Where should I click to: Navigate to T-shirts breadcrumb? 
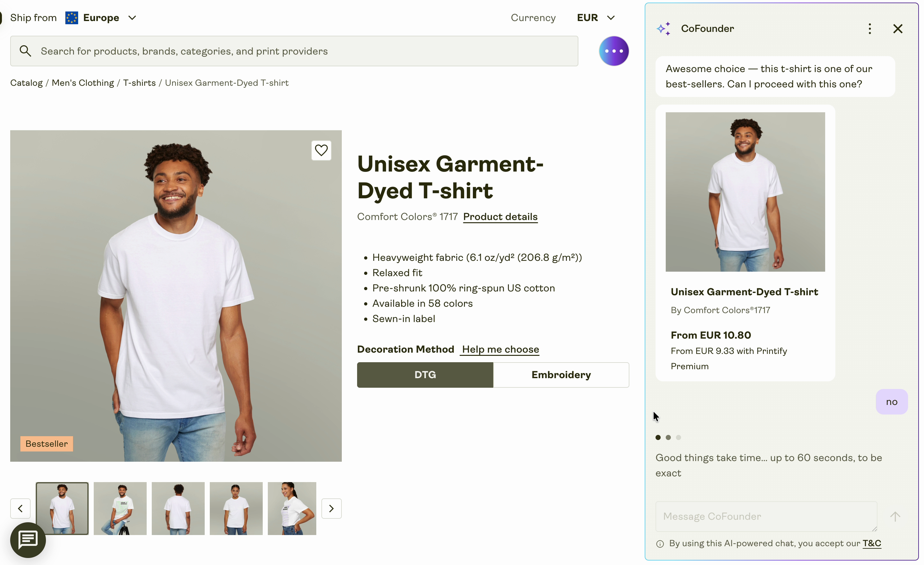(139, 83)
